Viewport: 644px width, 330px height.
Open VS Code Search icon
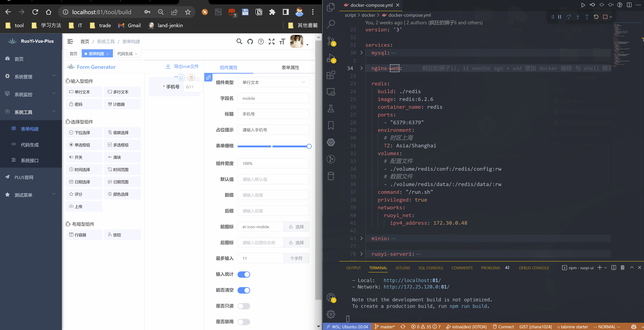coord(331,24)
